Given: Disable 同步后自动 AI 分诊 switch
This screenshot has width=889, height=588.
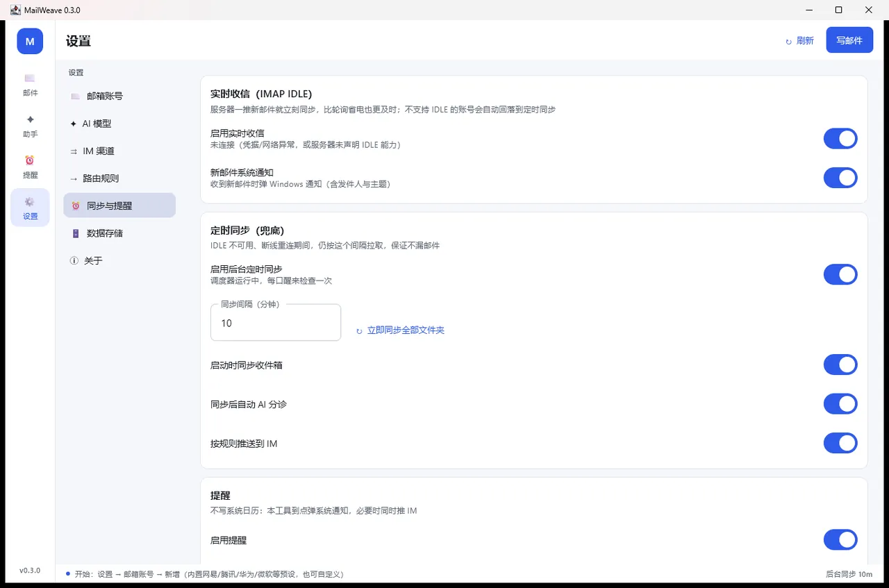Looking at the screenshot, I should (x=840, y=403).
